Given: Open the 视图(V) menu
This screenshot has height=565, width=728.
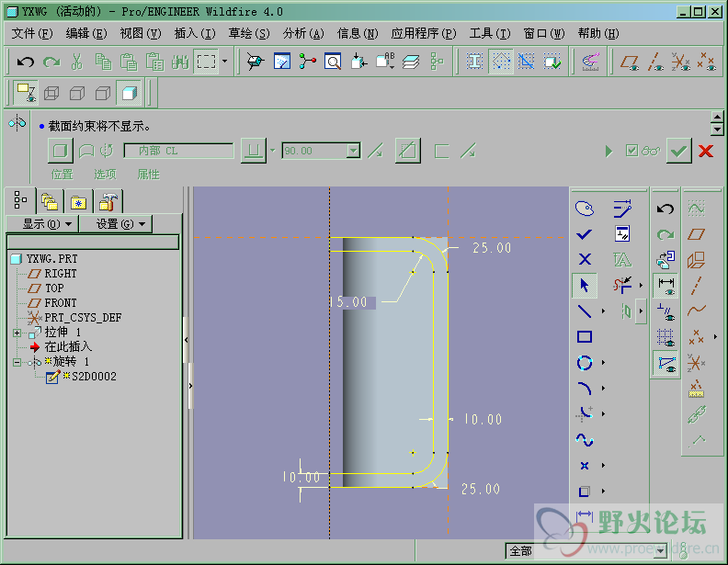Looking at the screenshot, I should [141, 33].
